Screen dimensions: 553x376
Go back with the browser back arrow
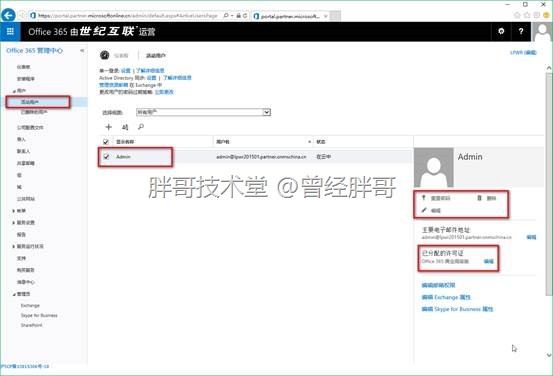8,15
